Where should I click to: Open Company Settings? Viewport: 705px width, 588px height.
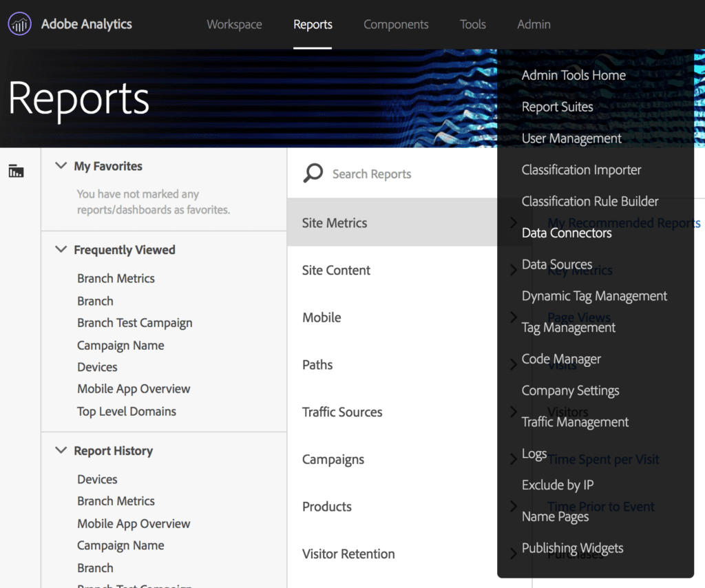[570, 390]
